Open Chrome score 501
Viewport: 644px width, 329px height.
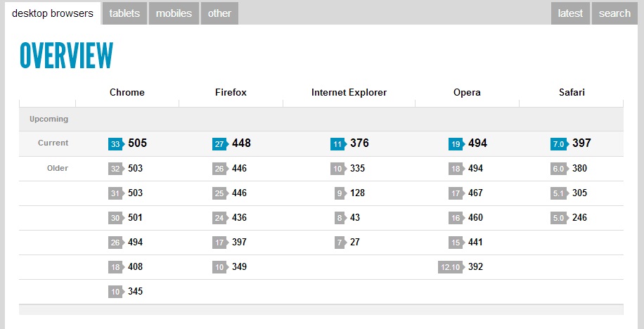[135, 218]
